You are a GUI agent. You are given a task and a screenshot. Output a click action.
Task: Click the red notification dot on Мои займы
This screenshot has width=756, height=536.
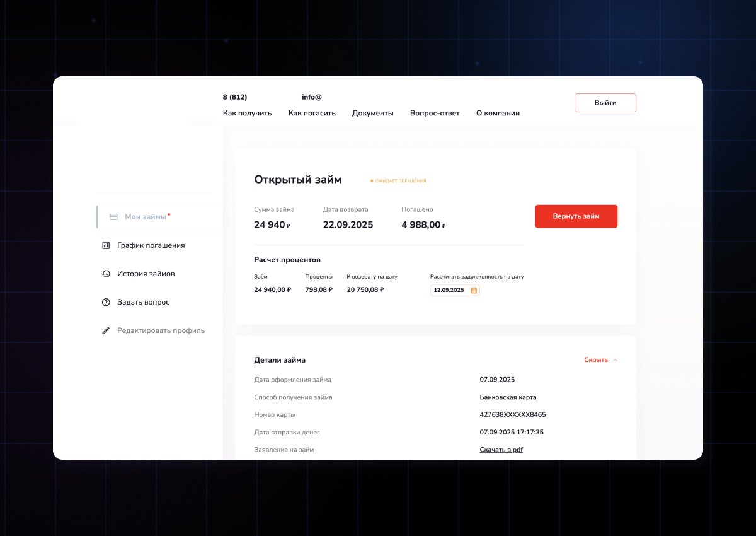(169, 213)
